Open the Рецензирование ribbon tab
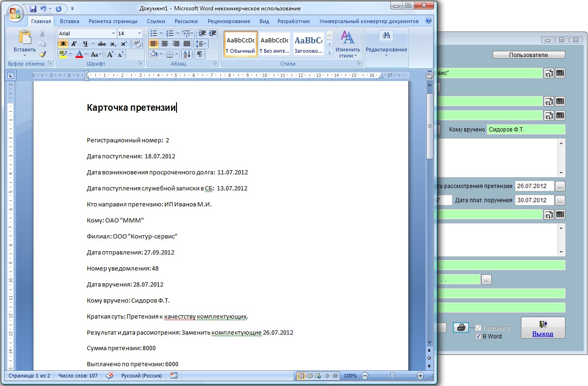The width and height of the screenshot is (588, 386). (228, 21)
